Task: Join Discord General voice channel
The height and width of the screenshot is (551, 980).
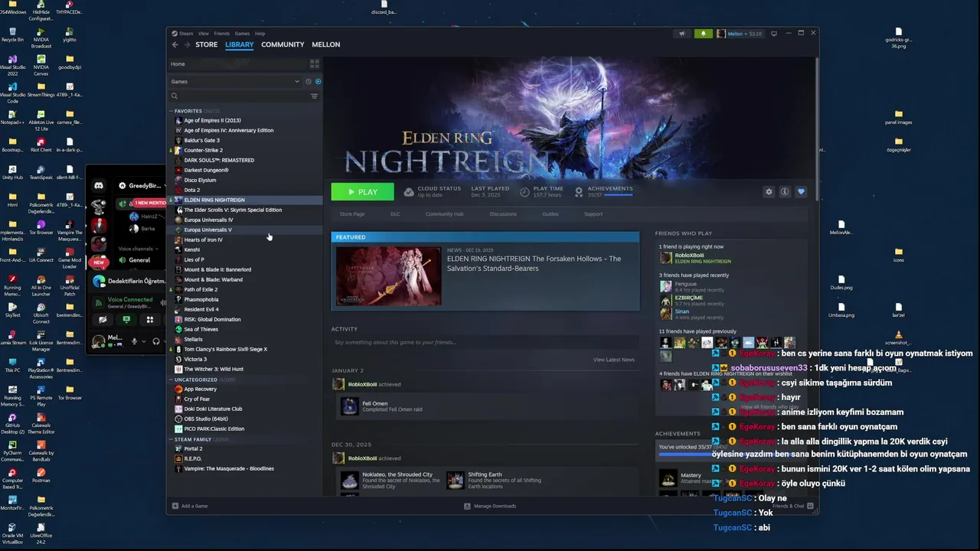Action: [x=139, y=260]
